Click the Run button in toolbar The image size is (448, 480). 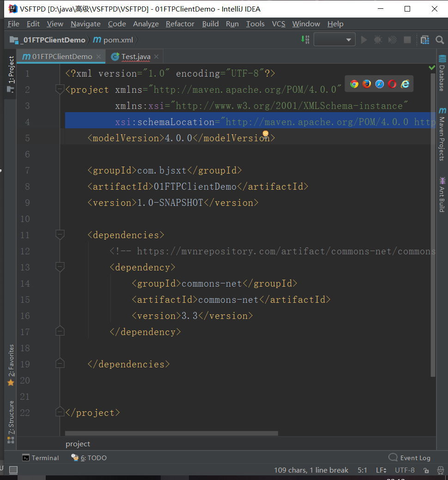[x=364, y=40]
